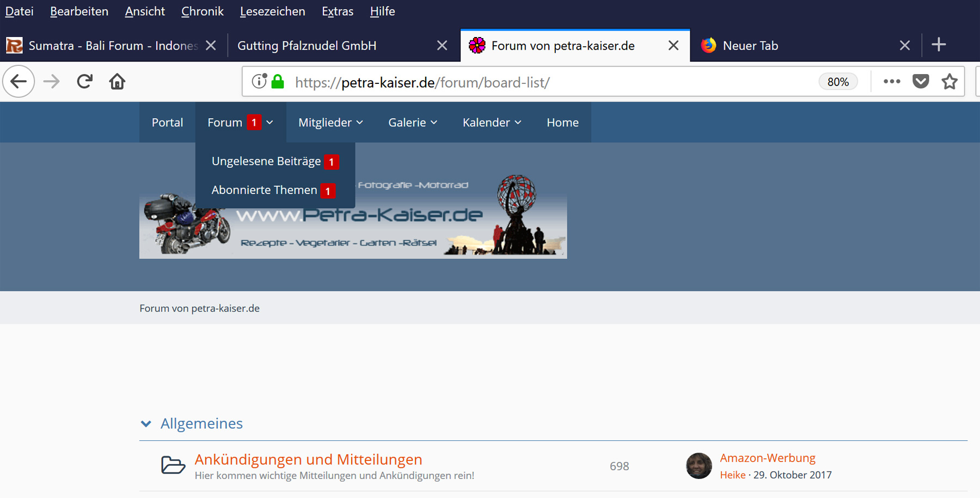Reset the 80% zoom level badge
The image size is (980, 498).
(838, 82)
